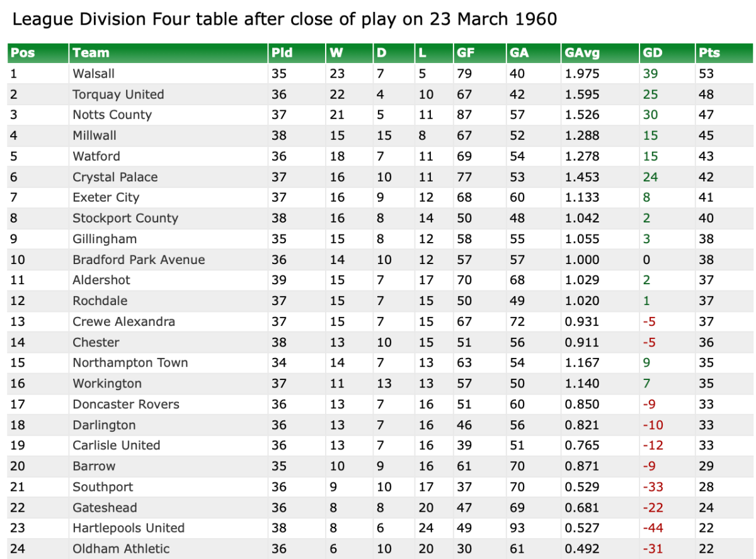
Task: Select the Walsall team name
Action: pos(93,74)
